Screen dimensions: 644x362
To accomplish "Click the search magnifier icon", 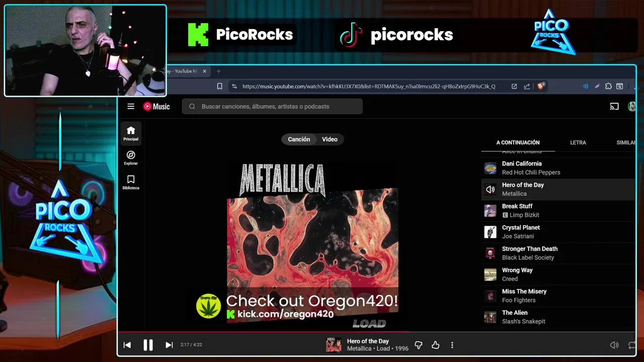I will tap(192, 107).
